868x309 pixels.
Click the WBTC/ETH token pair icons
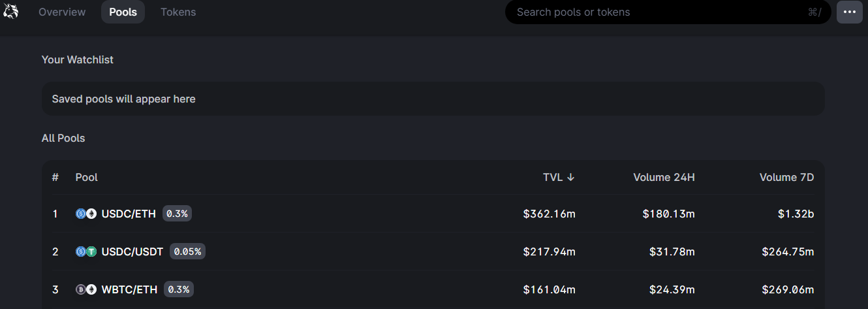(x=86, y=289)
